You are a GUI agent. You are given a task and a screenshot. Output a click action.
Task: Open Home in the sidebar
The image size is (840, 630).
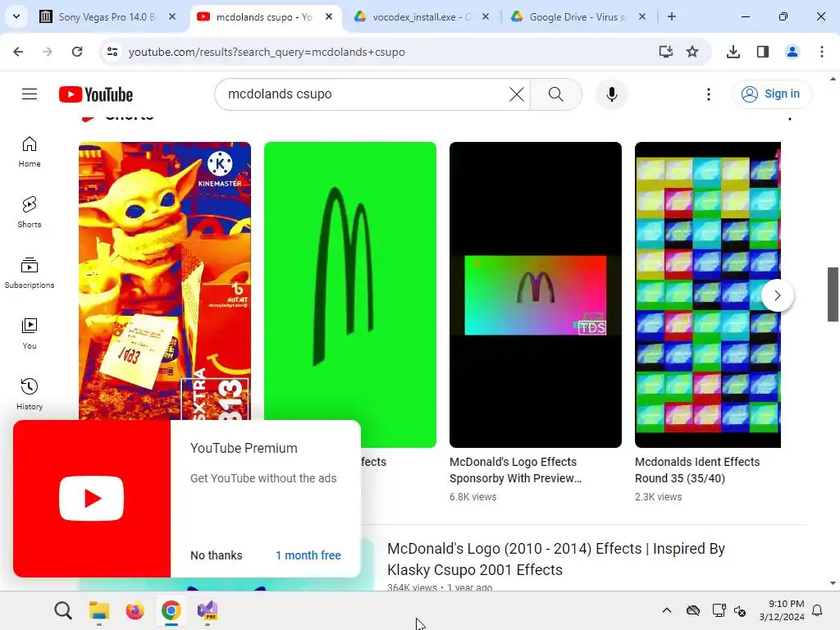click(30, 152)
